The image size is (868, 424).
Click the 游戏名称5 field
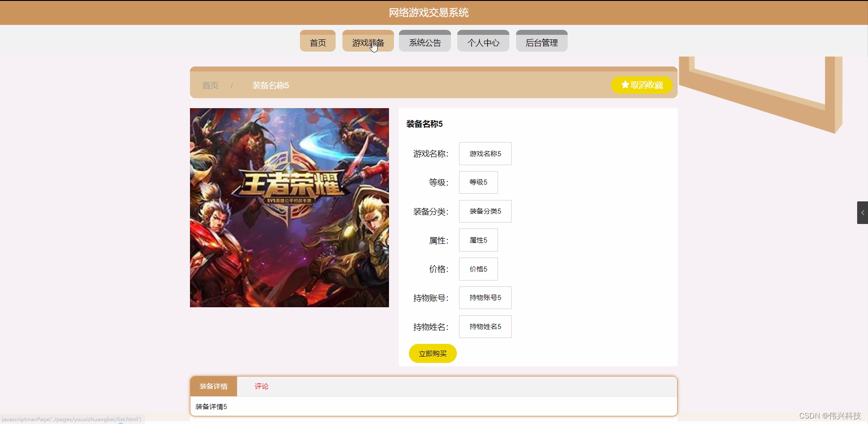coord(484,153)
